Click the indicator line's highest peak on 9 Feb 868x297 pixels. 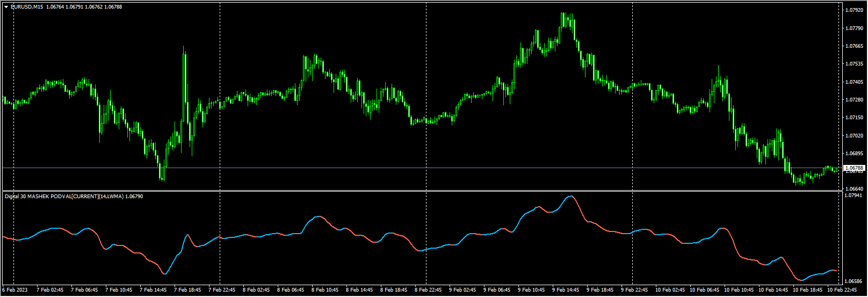(x=570, y=197)
